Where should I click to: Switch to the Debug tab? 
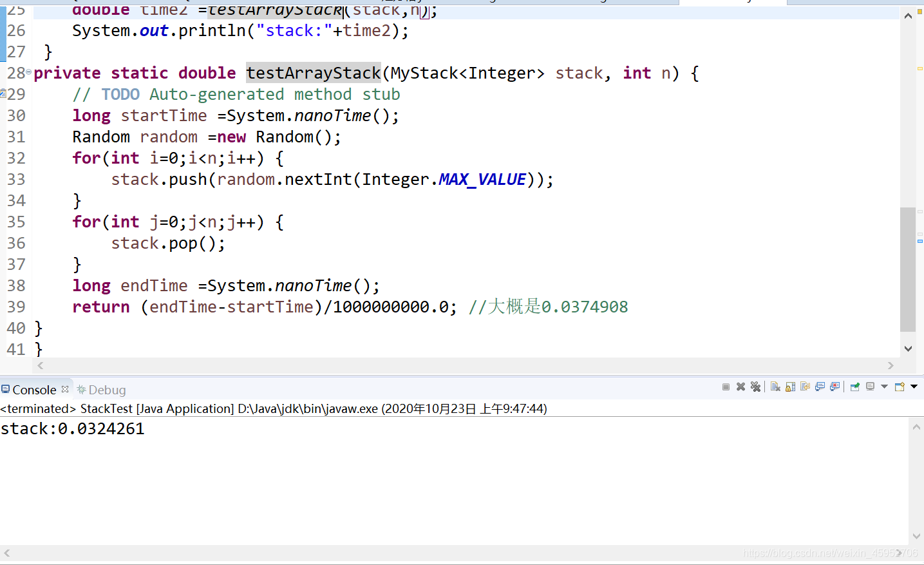coord(101,390)
